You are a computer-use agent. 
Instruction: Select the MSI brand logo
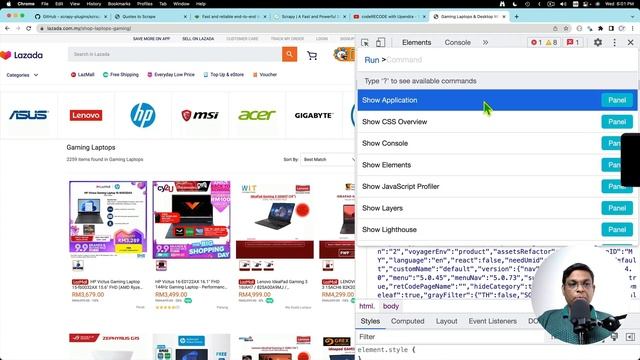tap(200, 115)
